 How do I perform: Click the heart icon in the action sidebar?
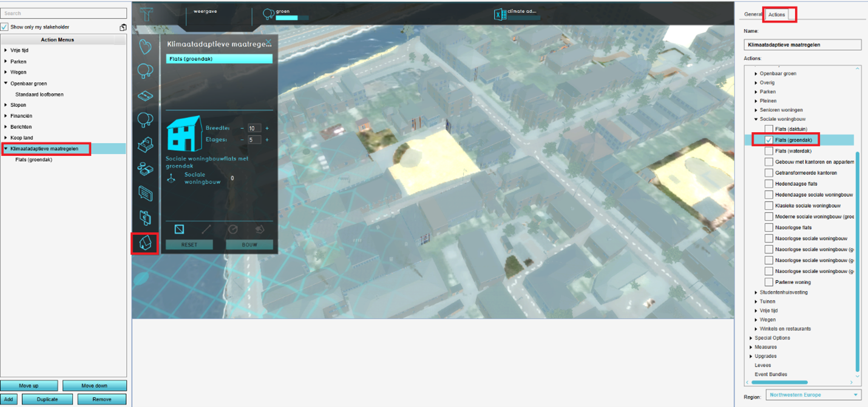145,47
